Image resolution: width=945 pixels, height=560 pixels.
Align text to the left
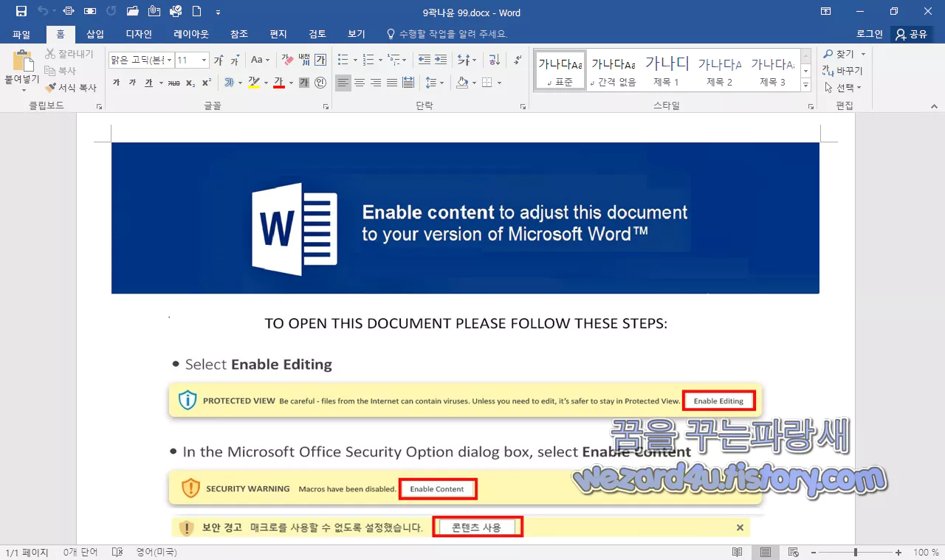click(x=343, y=83)
